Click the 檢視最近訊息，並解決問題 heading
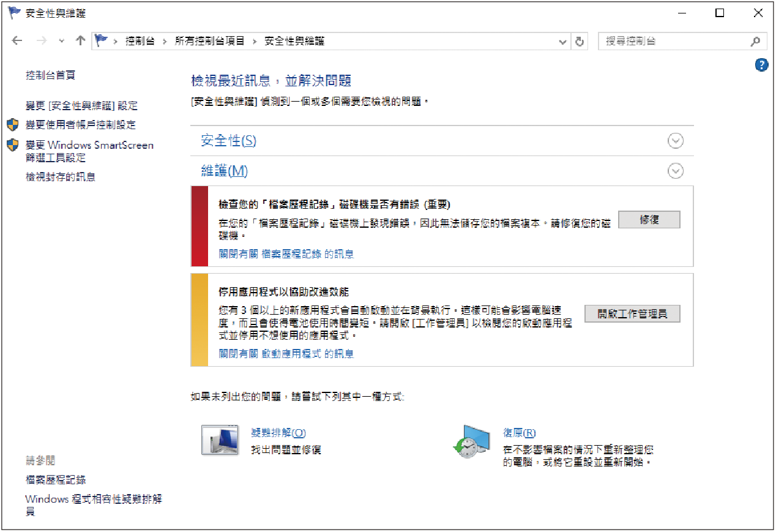The image size is (776, 532). tap(271, 81)
